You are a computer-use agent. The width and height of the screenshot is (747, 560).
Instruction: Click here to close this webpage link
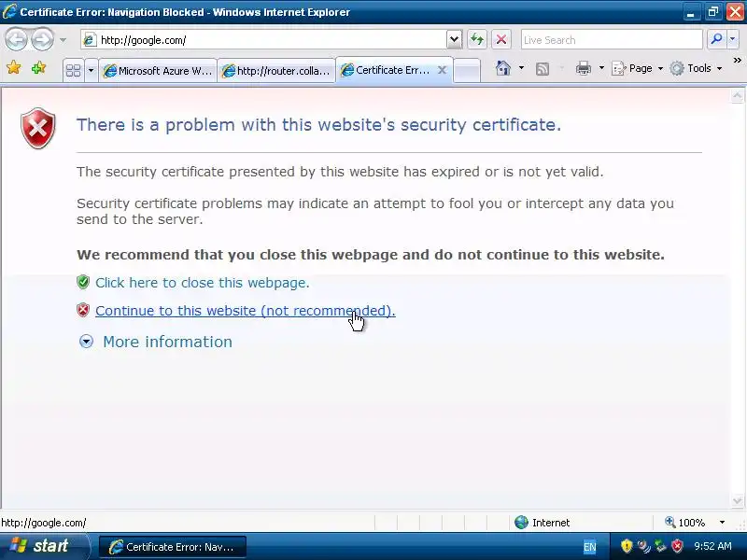(x=203, y=283)
